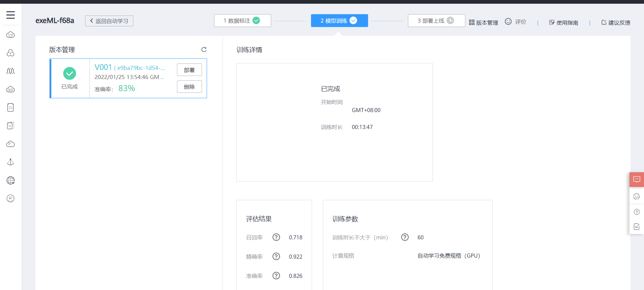Click the training duration 00:13:47
Screen dimensions: 644x290
362,127
